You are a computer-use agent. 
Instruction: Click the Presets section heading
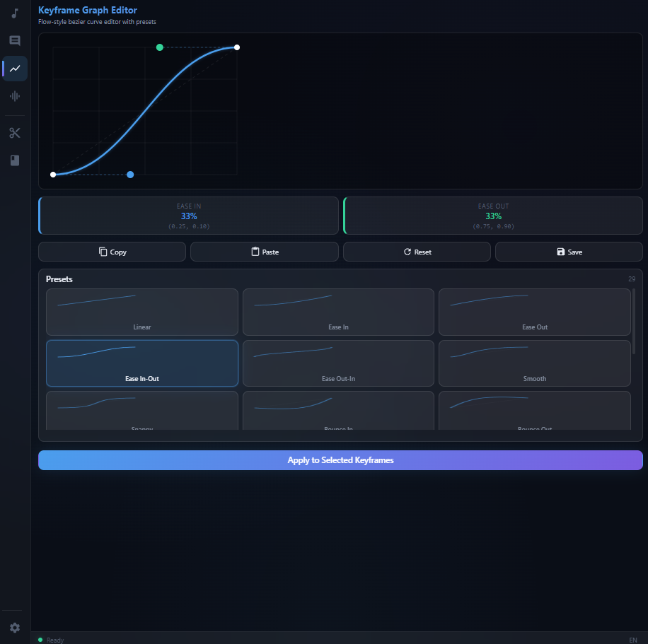coord(59,279)
